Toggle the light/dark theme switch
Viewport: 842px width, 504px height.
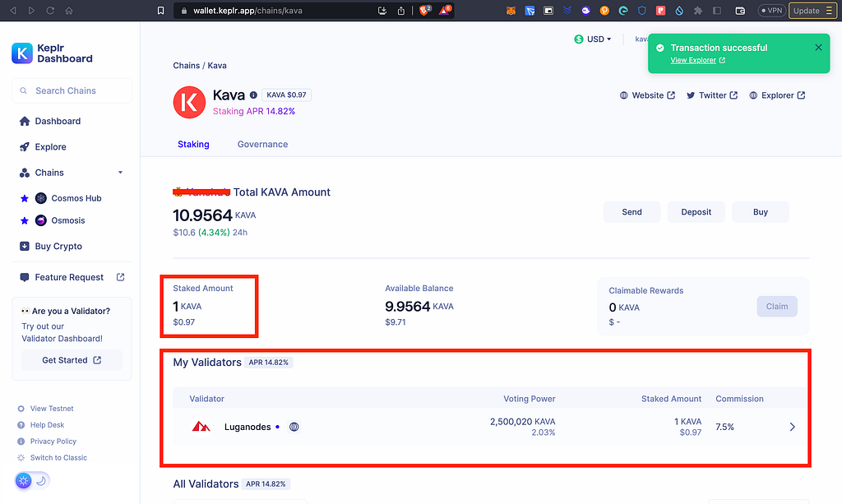point(32,480)
